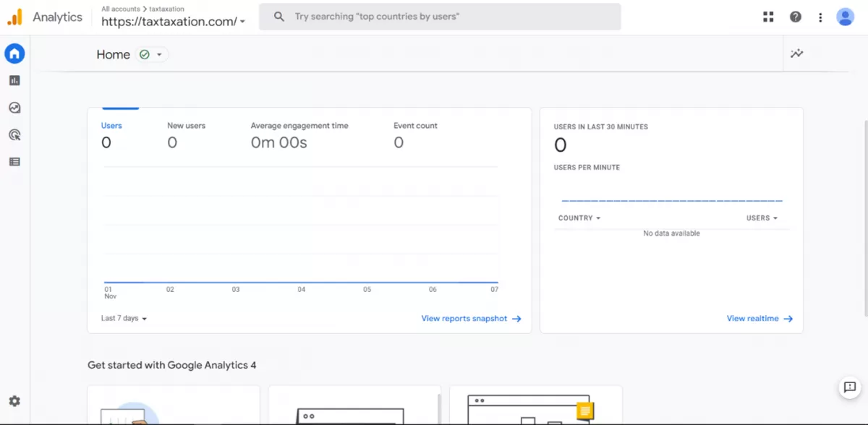Open the Insights sparkline icon
Screen dimensions: 868x425
click(797, 53)
